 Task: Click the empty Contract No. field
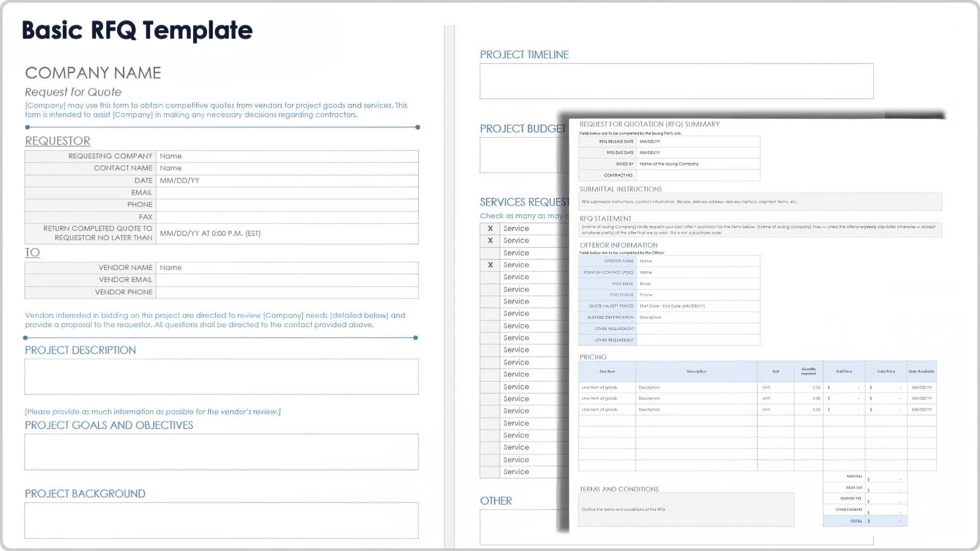tap(698, 175)
